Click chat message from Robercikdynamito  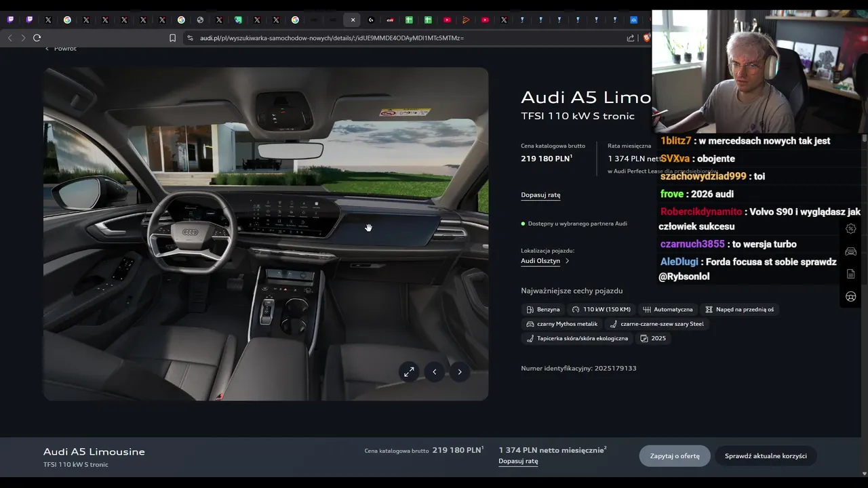tap(759, 219)
